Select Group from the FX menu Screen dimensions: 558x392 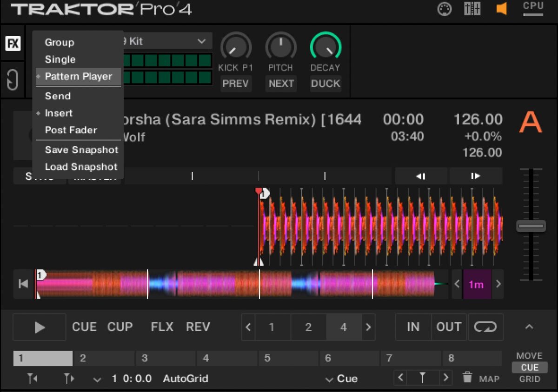[x=60, y=42]
